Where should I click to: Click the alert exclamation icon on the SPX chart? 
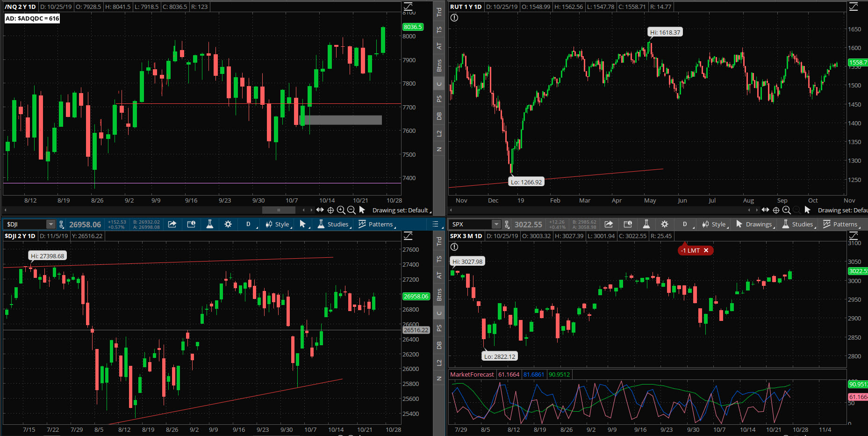point(454,247)
